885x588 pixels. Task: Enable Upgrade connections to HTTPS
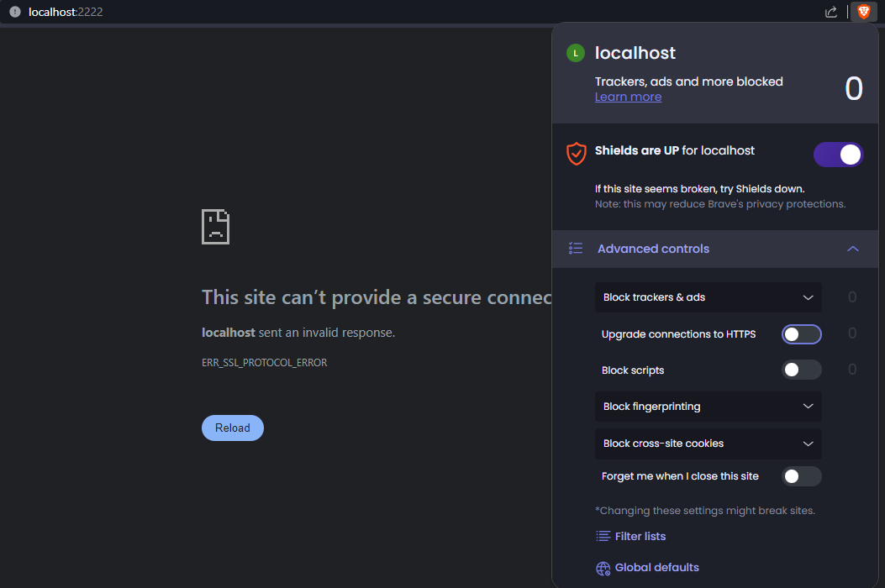(x=801, y=334)
